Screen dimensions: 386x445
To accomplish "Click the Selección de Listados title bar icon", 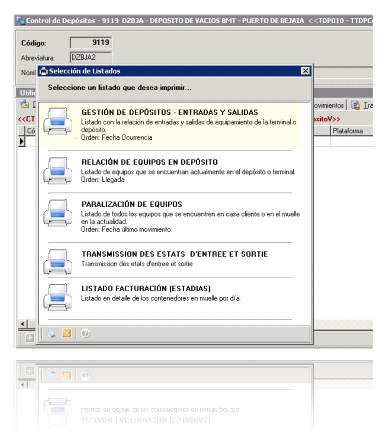I will point(44,71).
